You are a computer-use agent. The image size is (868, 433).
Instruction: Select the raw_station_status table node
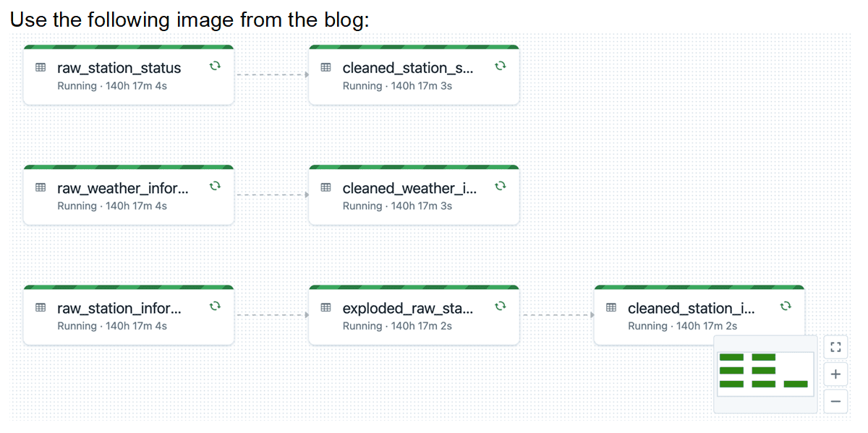[x=128, y=76]
